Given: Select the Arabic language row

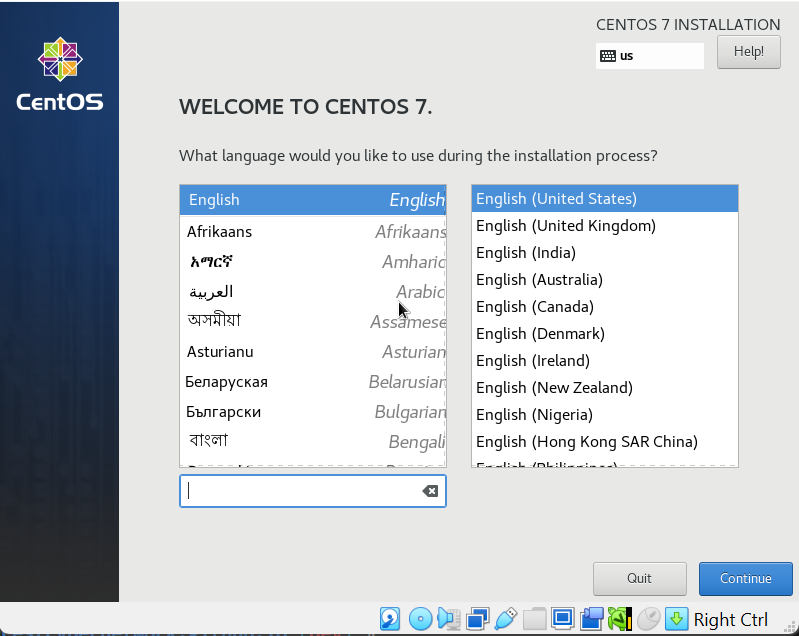Looking at the screenshot, I should click(313, 292).
